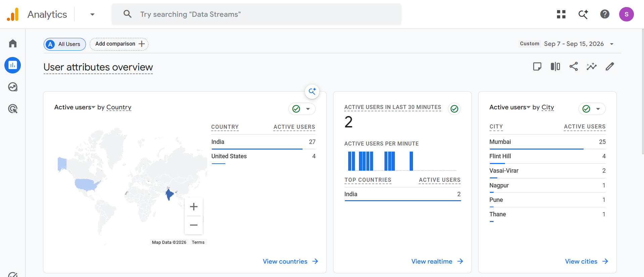Screen dimensions: 644x277
Task: Toggle the compare columns view icon
Action: coord(555,66)
